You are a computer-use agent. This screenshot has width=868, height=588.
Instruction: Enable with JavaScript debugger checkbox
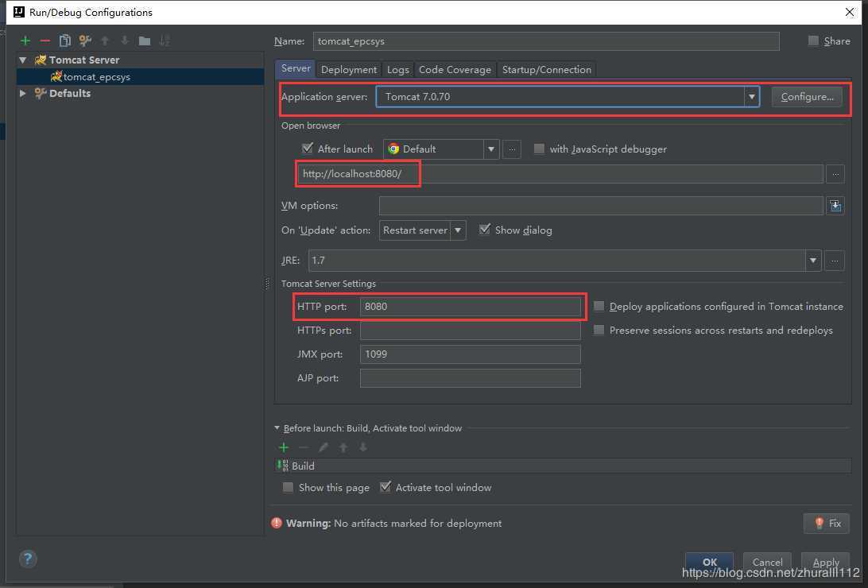tap(539, 149)
